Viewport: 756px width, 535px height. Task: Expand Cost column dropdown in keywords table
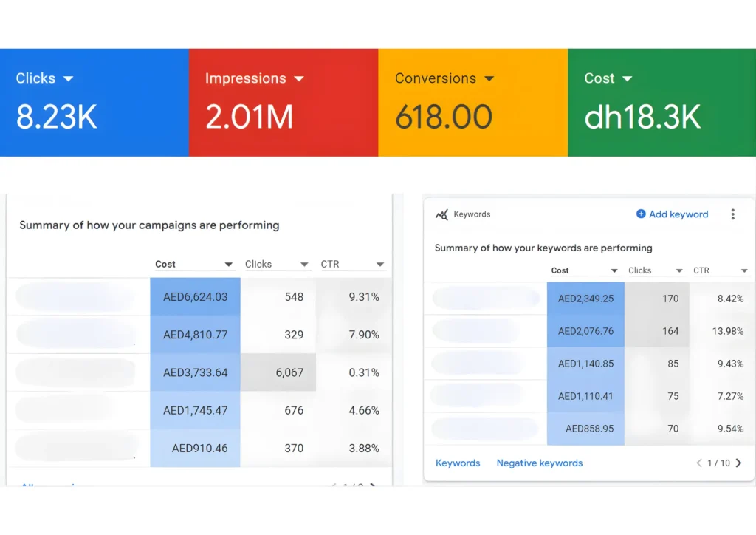614,271
